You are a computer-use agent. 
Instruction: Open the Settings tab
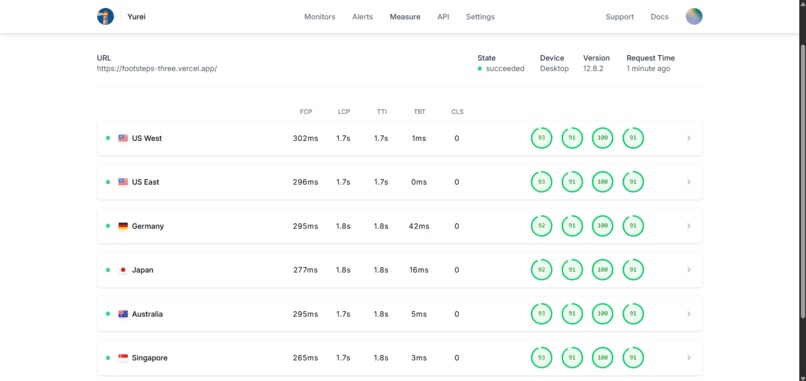pyautogui.click(x=480, y=17)
